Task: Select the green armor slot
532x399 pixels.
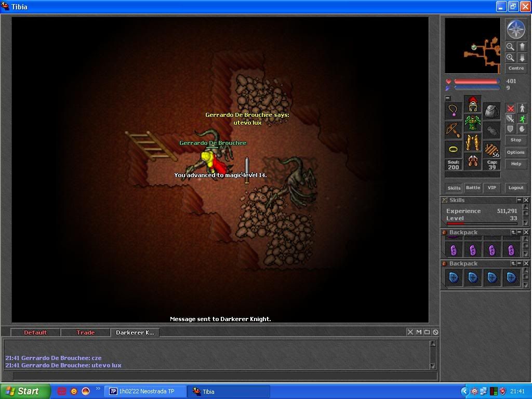Action: coord(473,123)
